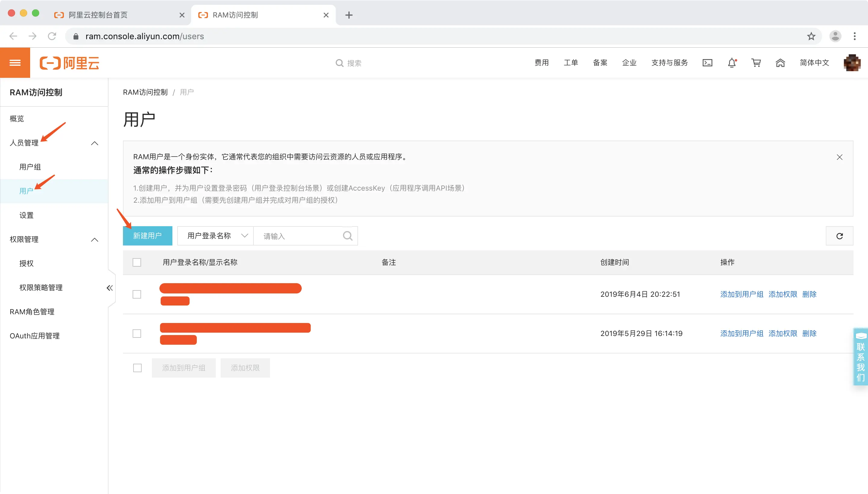Viewport: 868px width, 494px height.
Task: Focus the 请输入 search input field
Action: coord(298,236)
